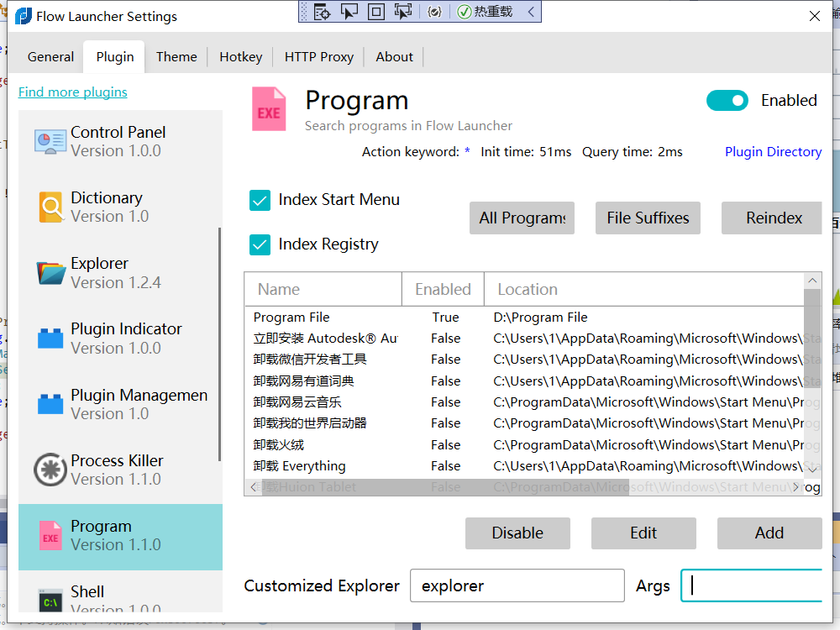This screenshot has width=840, height=630.
Task: Click All Programs button
Action: 522,218
